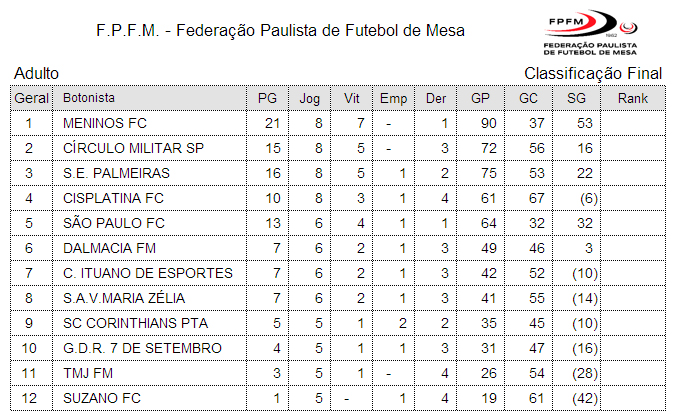Click the SÃO PAULO FC entry
This screenshot has width=687, height=420.
(x=114, y=223)
